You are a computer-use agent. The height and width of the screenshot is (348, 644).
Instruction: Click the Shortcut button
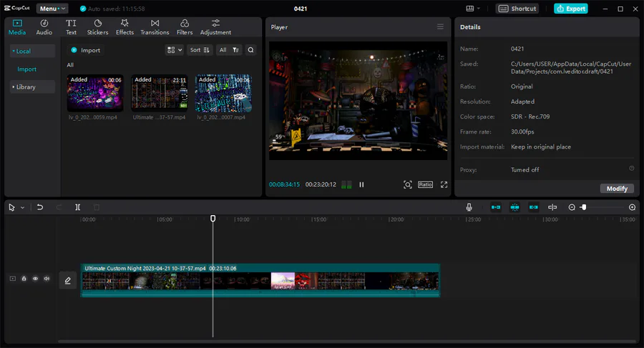(517, 9)
